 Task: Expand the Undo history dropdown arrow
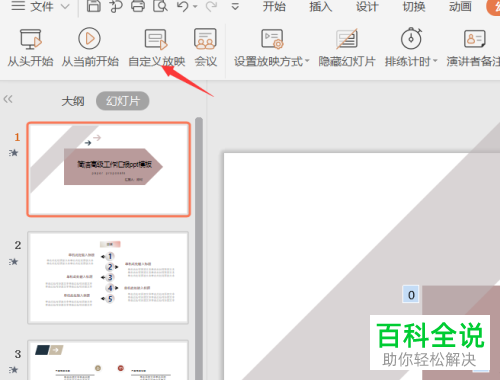pyautogui.click(x=195, y=6)
